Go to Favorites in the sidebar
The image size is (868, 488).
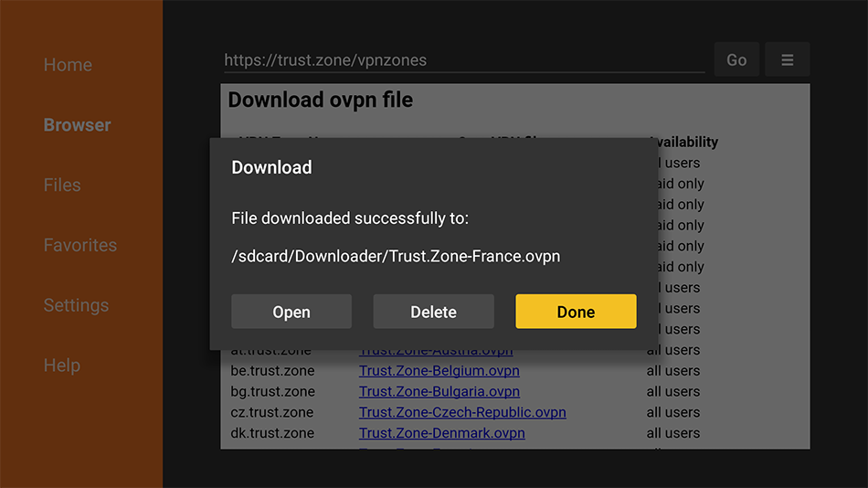[x=79, y=245]
